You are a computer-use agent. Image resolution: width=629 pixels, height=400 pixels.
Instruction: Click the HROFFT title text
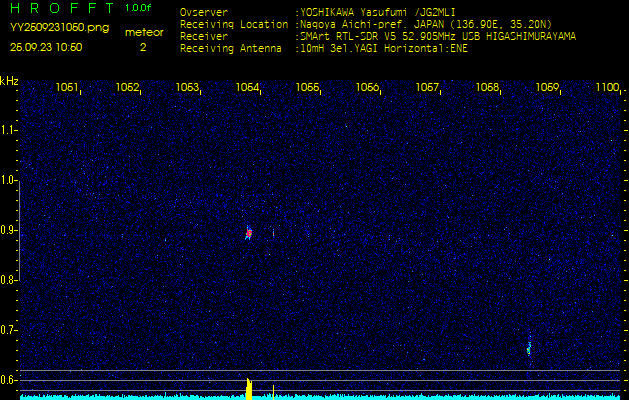click(62, 8)
